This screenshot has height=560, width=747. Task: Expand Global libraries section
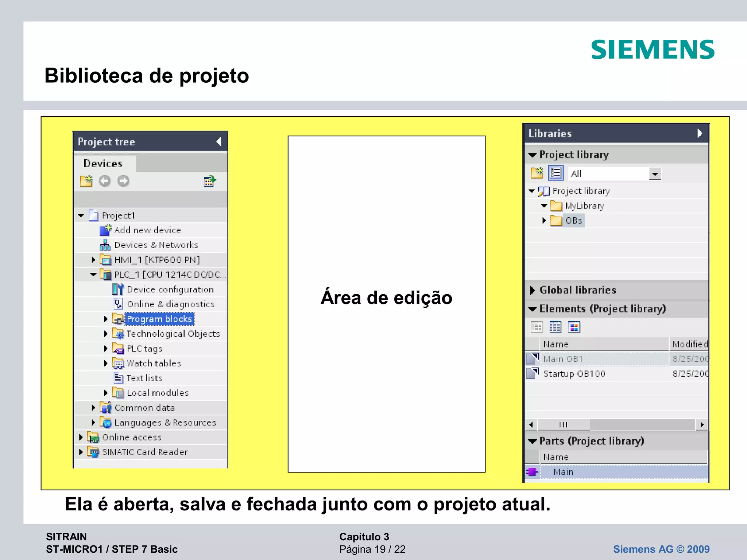532,290
